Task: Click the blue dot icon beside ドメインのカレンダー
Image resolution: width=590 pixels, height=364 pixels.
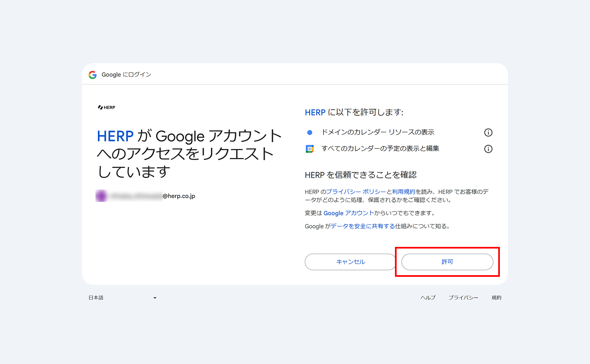Action: tap(310, 132)
